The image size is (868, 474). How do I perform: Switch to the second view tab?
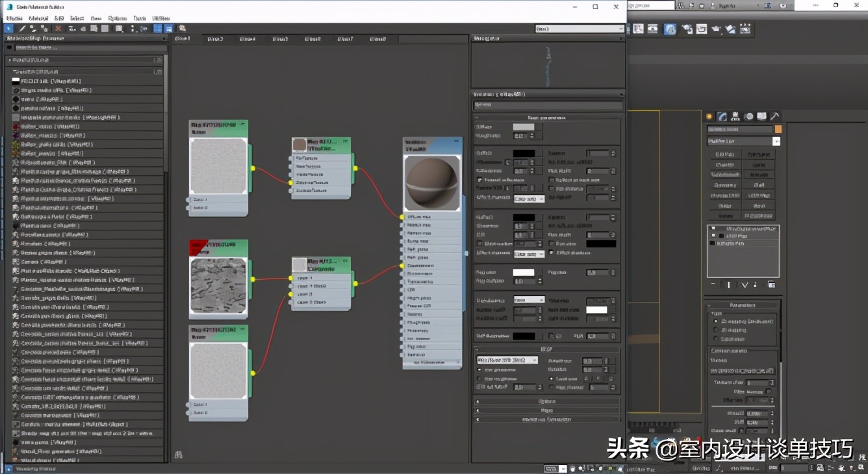(x=215, y=39)
